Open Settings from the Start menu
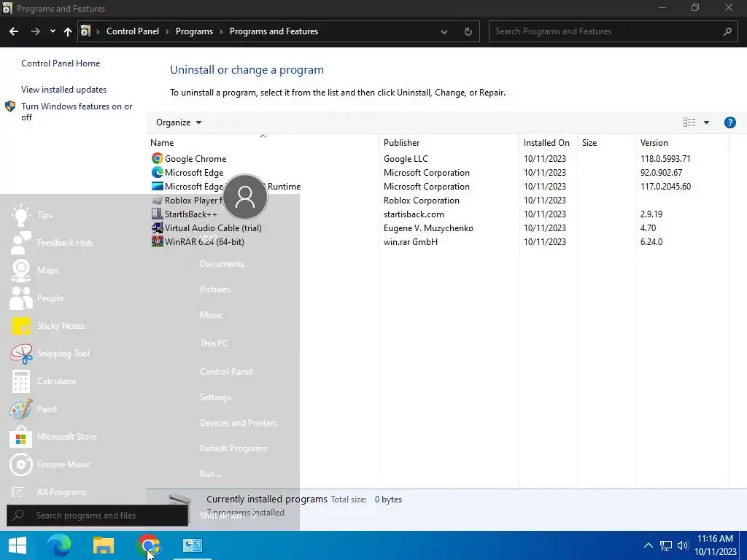Image resolution: width=747 pixels, height=560 pixels. click(x=215, y=397)
